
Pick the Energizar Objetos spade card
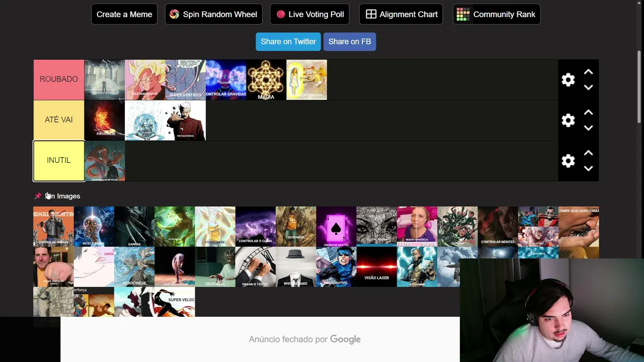(x=336, y=226)
